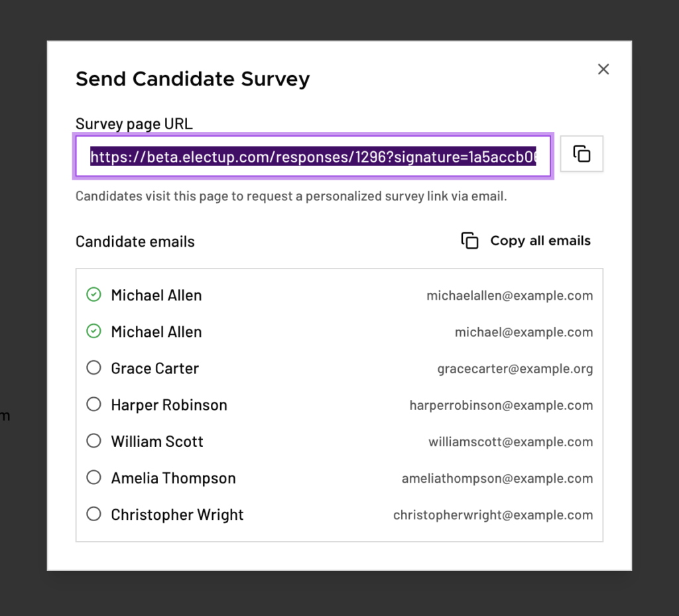Click the gracecarter@example.org email address

(x=515, y=369)
